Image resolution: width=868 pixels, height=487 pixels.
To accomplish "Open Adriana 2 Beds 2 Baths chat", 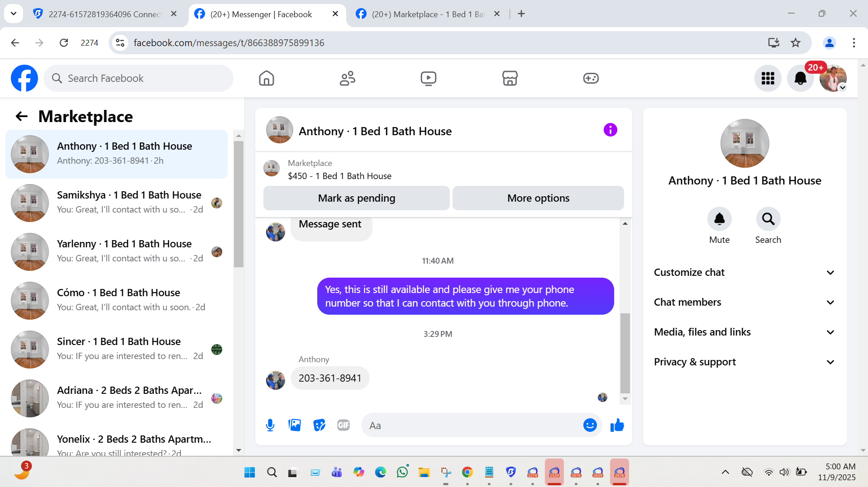I will pyautogui.click(x=117, y=398).
